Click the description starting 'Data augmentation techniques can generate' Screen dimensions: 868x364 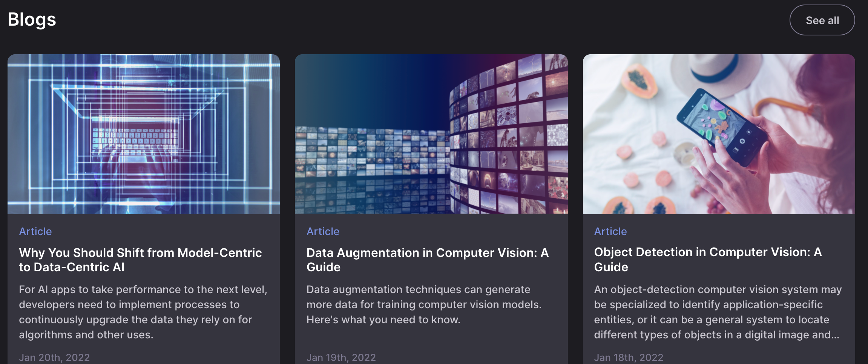coord(424,304)
